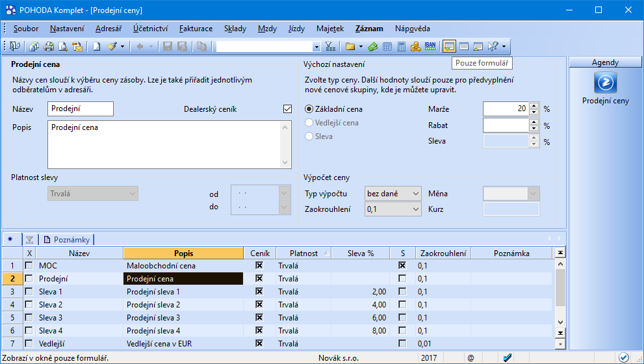Viewport: 644px width, 364px height.
Task: Open the Soubor menu
Action: click(26, 29)
